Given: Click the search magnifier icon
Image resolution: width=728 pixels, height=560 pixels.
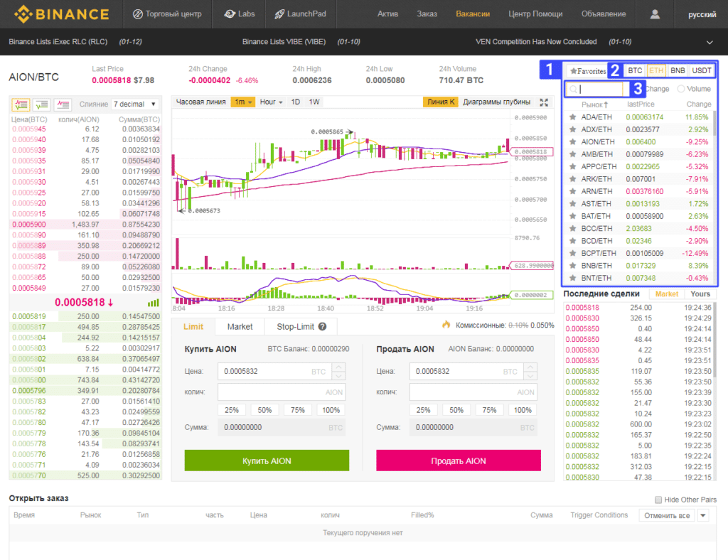Looking at the screenshot, I should coord(574,89).
